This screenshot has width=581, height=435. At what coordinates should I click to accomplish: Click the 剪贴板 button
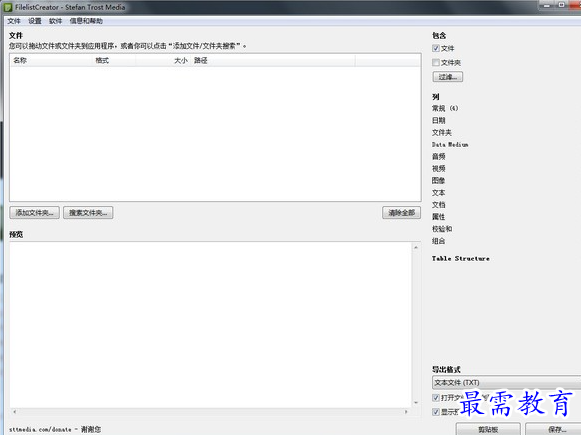[x=488, y=429]
